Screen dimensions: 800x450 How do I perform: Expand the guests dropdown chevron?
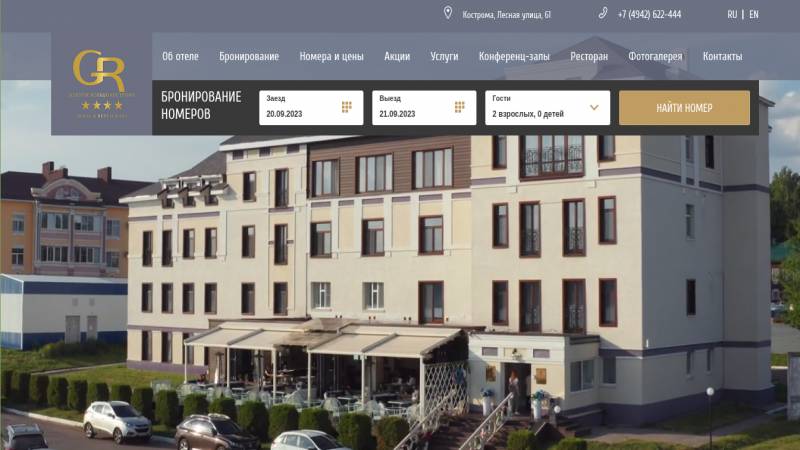594,107
